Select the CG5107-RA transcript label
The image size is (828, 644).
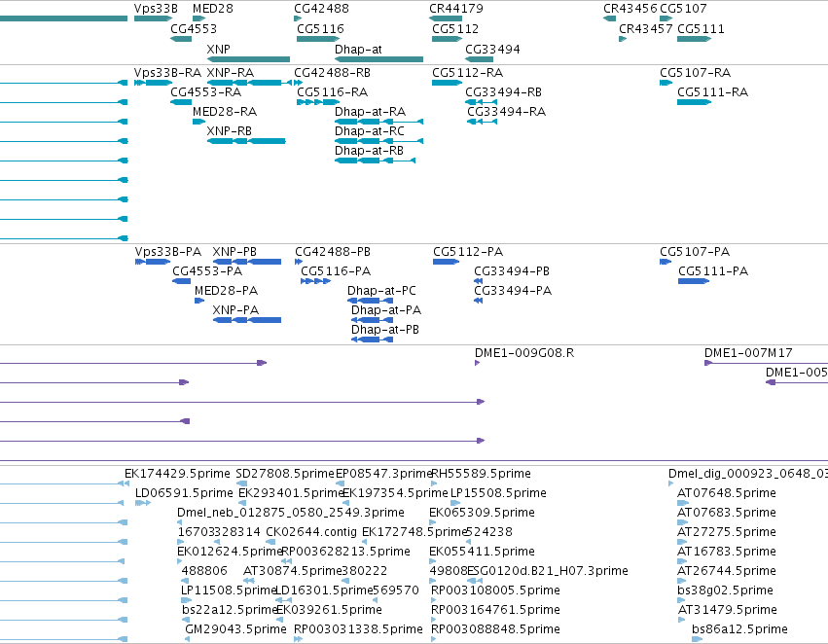tap(695, 72)
